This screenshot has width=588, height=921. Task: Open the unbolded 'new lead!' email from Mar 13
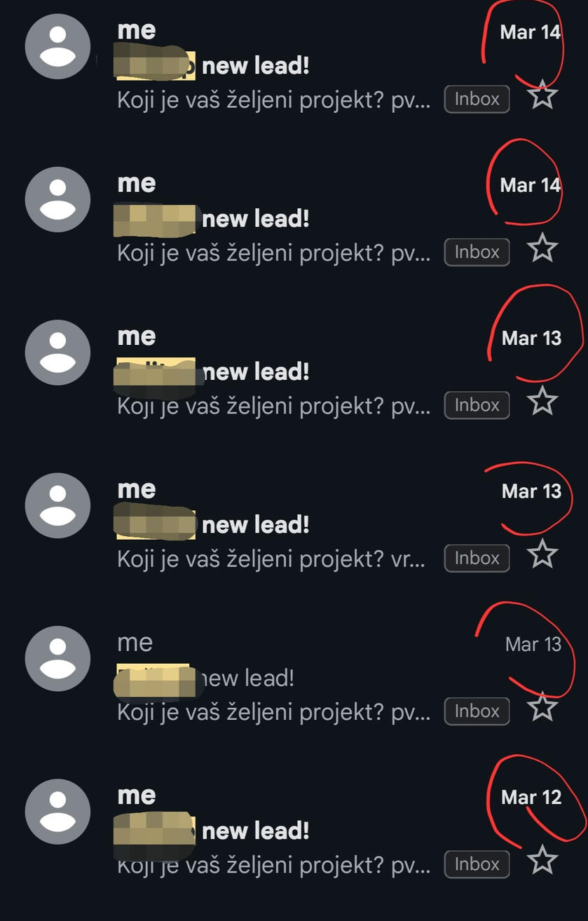[x=294, y=678]
